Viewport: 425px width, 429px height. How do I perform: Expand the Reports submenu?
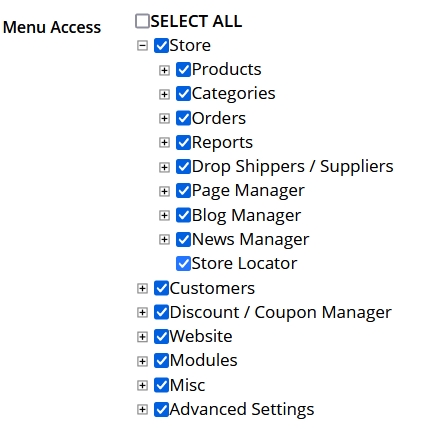click(x=164, y=143)
